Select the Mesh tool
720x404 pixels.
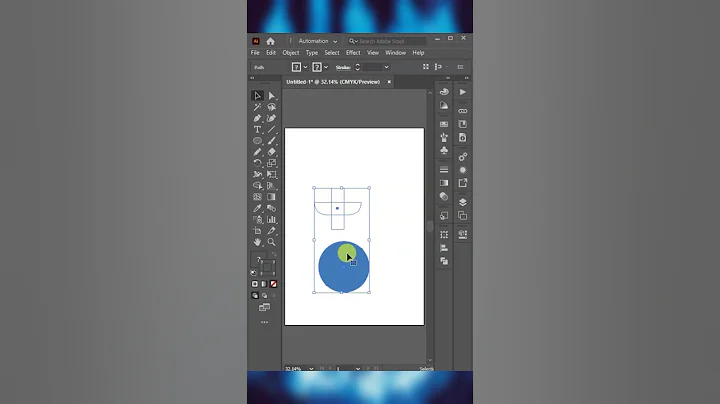click(x=258, y=197)
